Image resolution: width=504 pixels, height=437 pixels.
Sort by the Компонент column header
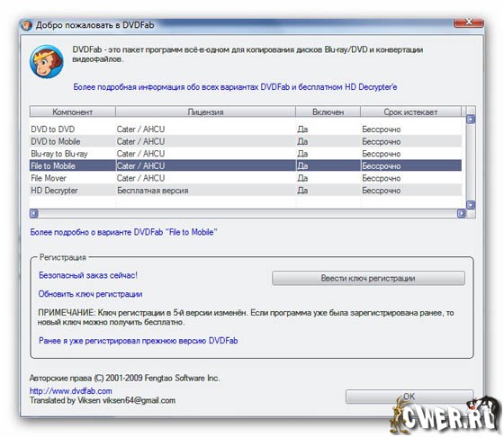point(72,111)
